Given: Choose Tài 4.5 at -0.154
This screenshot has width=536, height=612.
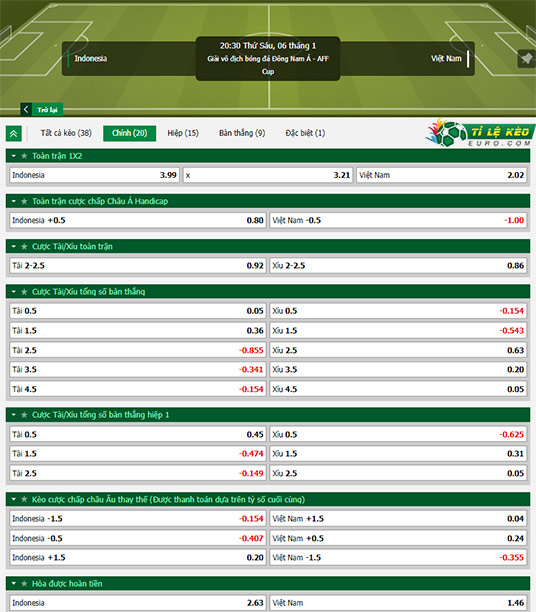Looking at the screenshot, I should click(138, 389).
